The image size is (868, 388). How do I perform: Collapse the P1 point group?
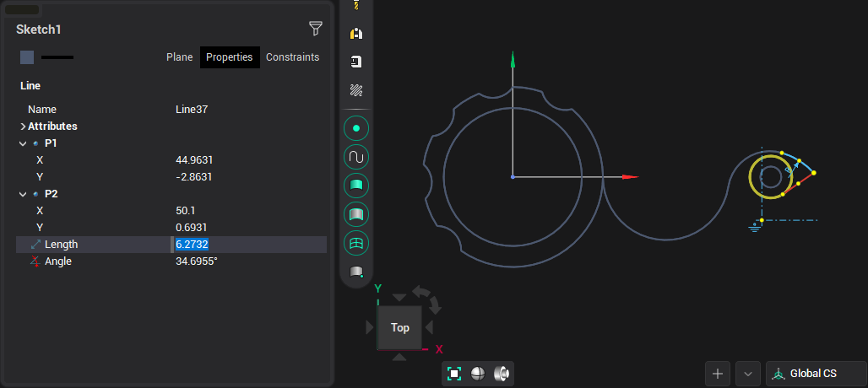[x=23, y=143]
